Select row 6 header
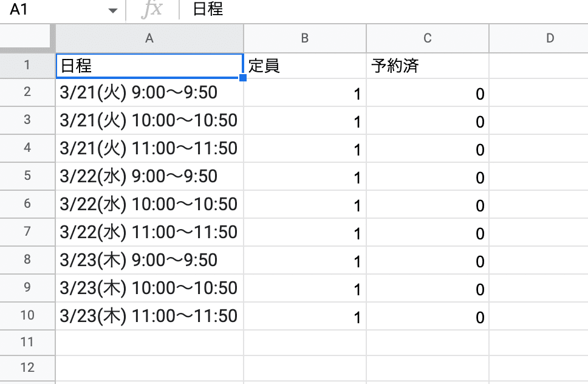The image size is (588, 384). click(27, 204)
